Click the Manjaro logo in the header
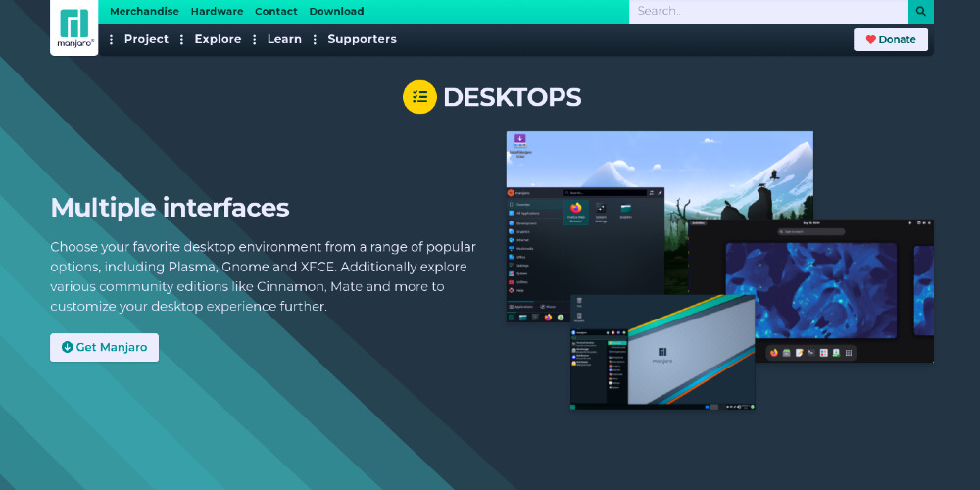980x490 pixels. coord(74,27)
